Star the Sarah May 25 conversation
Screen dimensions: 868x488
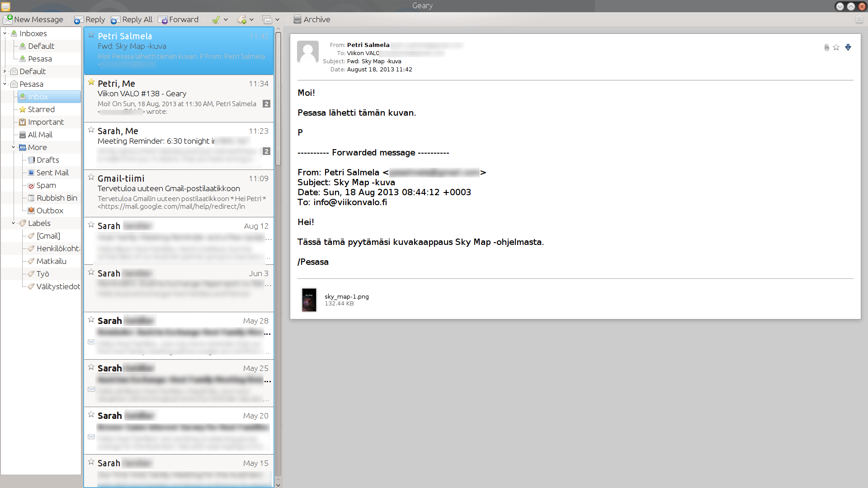pyautogui.click(x=91, y=367)
